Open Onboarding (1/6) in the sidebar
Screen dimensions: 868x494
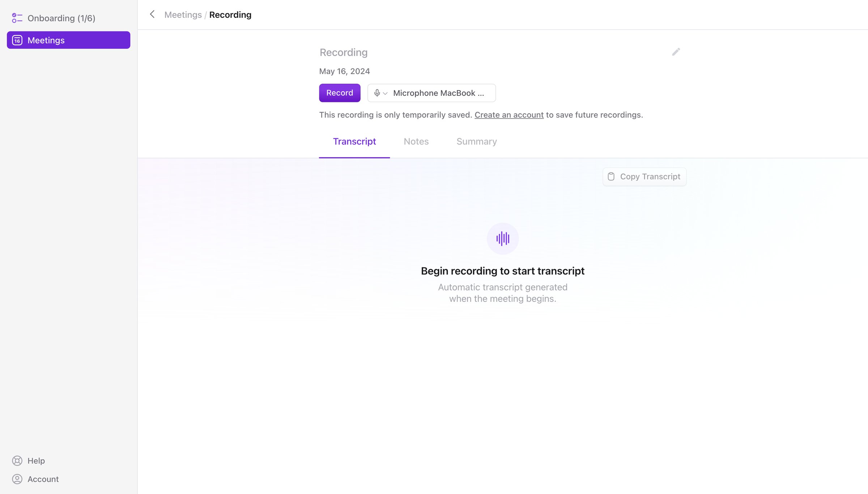coord(69,18)
